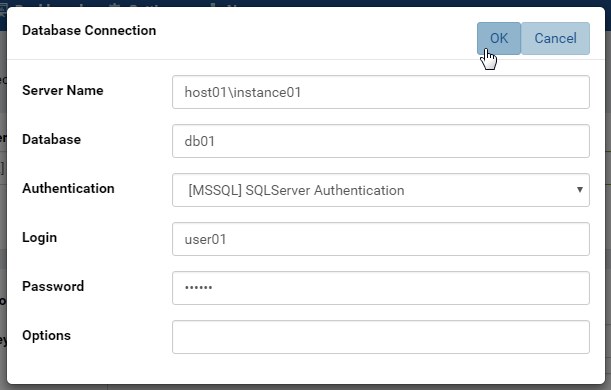Screen dimensions: 611x390
Task: Select the Database field containing db01
Action: point(381,141)
